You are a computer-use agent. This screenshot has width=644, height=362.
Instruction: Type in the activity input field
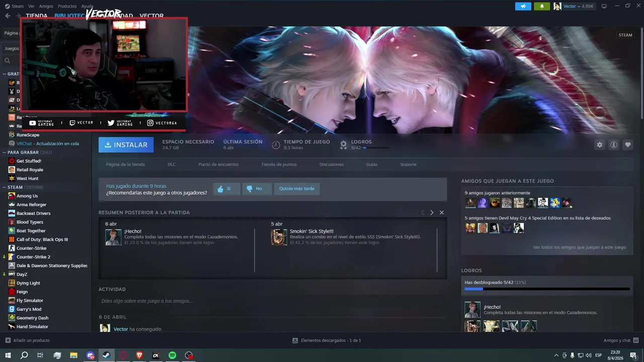click(x=272, y=301)
